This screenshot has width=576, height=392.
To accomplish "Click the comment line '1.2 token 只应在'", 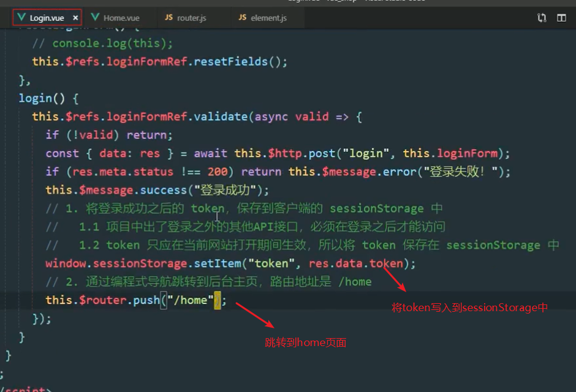I will tap(302, 245).
